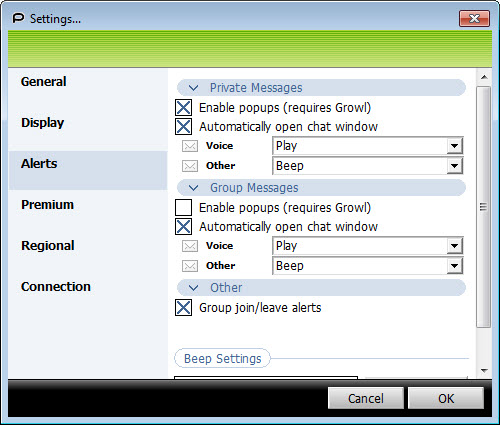Image resolution: width=500 pixels, height=425 pixels.
Task: Switch to the General settings tab
Action: pos(44,82)
